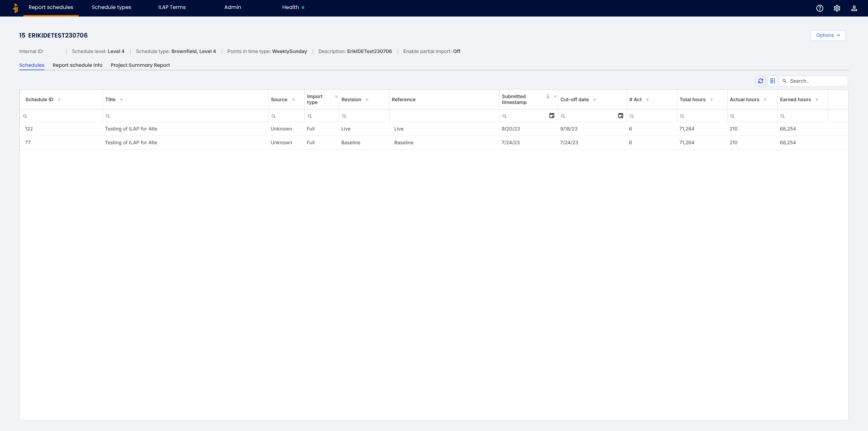Focus Earned hours filter search field

point(803,116)
